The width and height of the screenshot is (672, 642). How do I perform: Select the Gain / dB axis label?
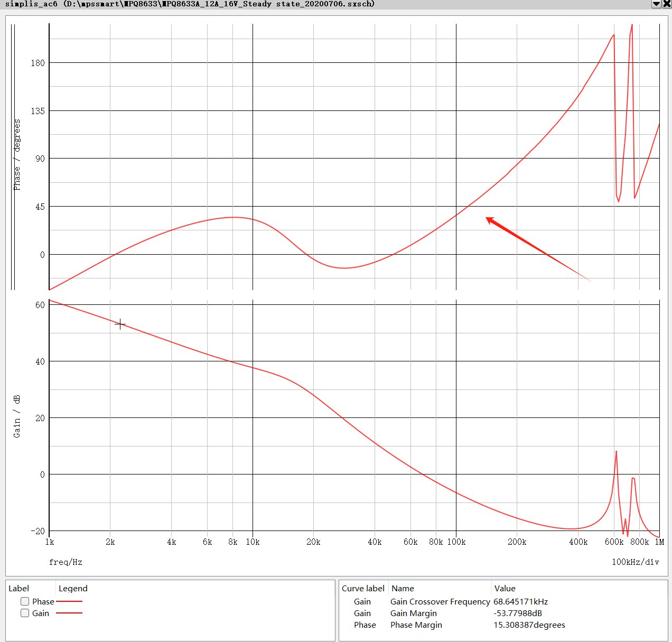coord(17,416)
